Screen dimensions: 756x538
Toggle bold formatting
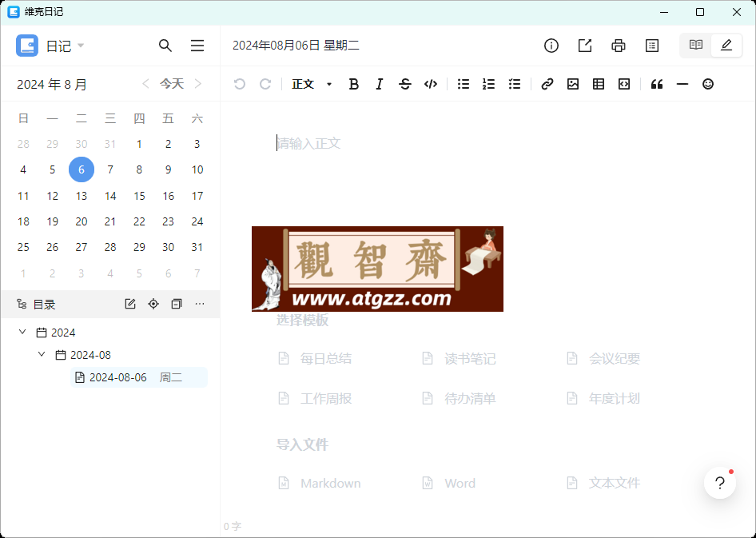(353, 85)
